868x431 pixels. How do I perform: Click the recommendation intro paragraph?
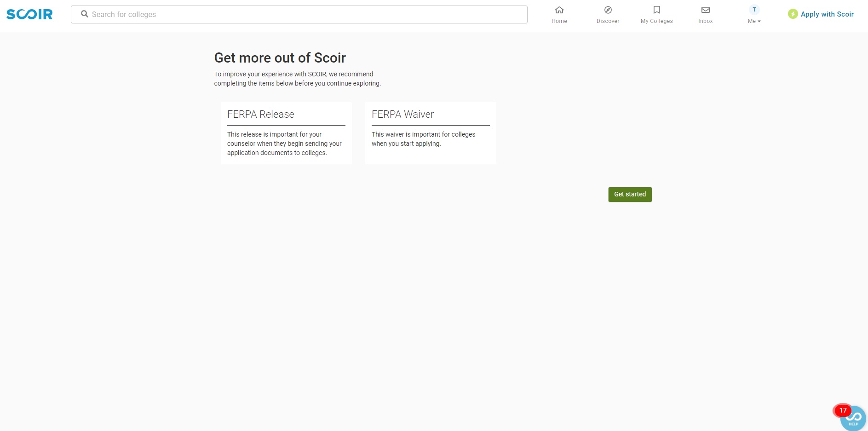click(x=298, y=79)
